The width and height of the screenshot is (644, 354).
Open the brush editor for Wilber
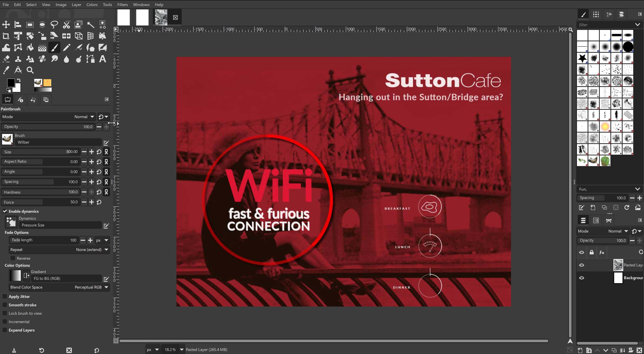pos(106,143)
